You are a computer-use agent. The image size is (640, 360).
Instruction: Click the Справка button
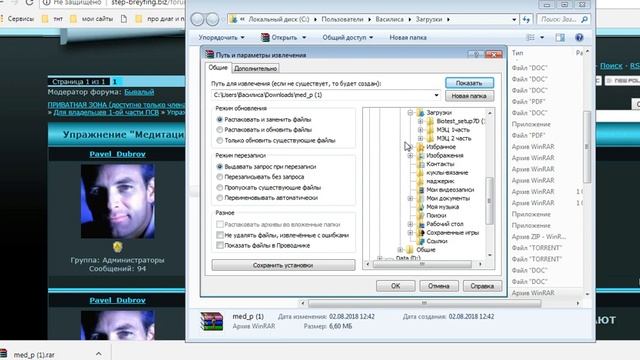point(482,286)
